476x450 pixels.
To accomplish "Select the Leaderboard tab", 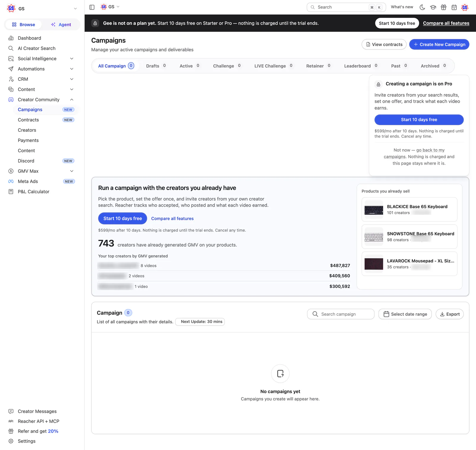I will (x=361, y=66).
